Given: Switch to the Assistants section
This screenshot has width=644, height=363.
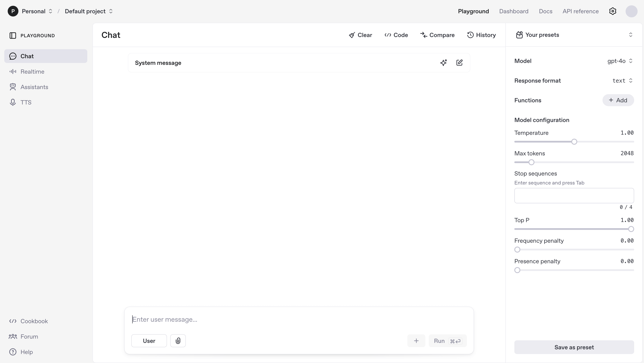Looking at the screenshot, I should pos(34,87).
